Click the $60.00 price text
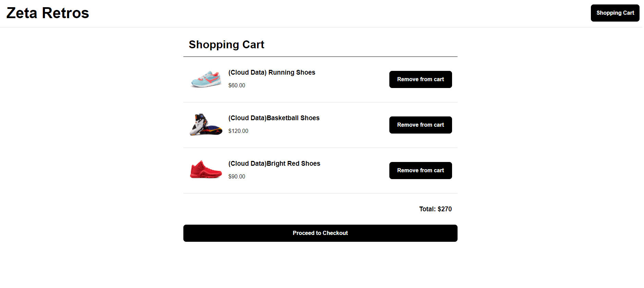 [237, 86]
